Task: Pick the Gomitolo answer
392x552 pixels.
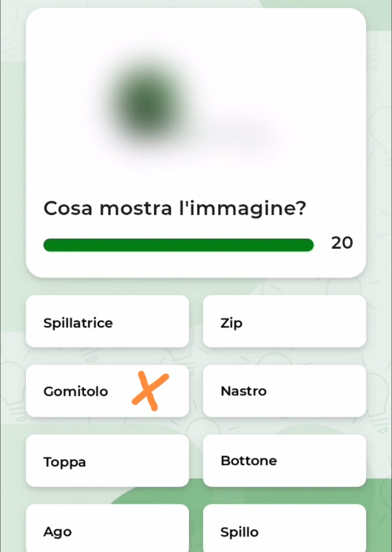Action: click(x=76, y=391)
